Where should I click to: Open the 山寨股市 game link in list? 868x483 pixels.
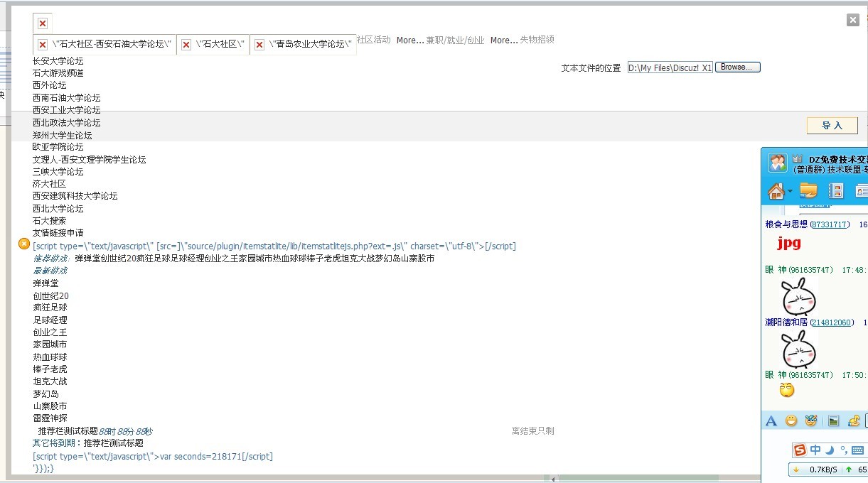50,406
